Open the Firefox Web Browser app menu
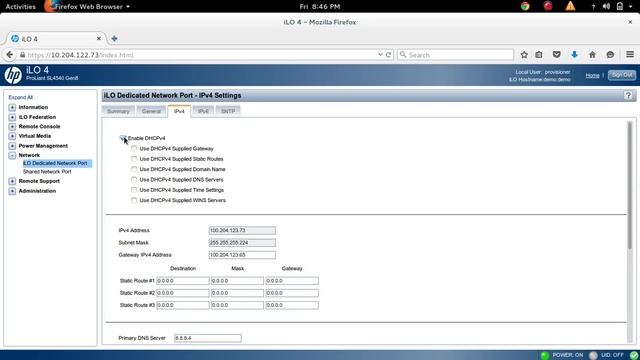The image size is (640, 360). pyautogui.click(x=87, y=7)
